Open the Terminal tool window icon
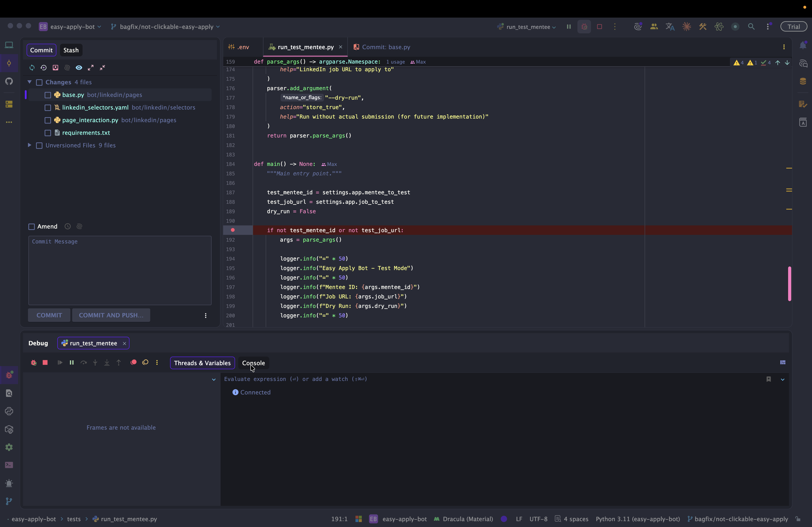 [x=9, y=465]
